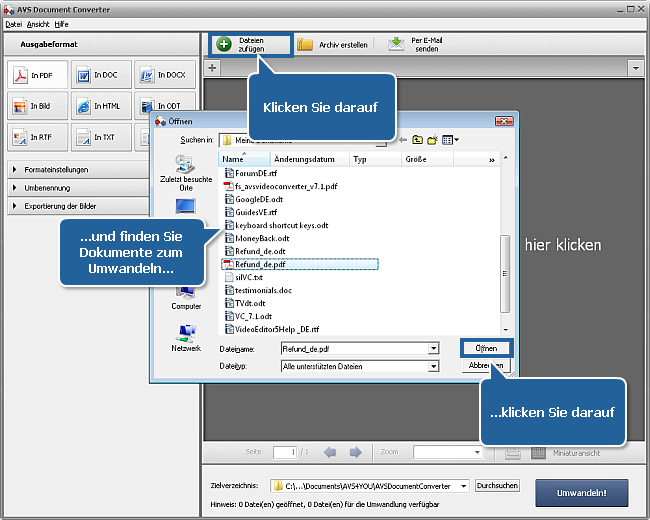Screen dimensions: 650x520
Task: Click Netzwerk in the places bar
Action: click(x=186, y=338)
